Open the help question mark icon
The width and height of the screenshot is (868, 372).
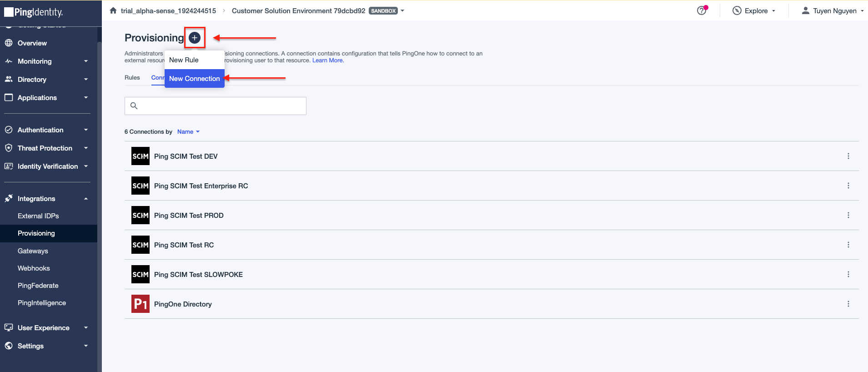(x=702, y=10)
